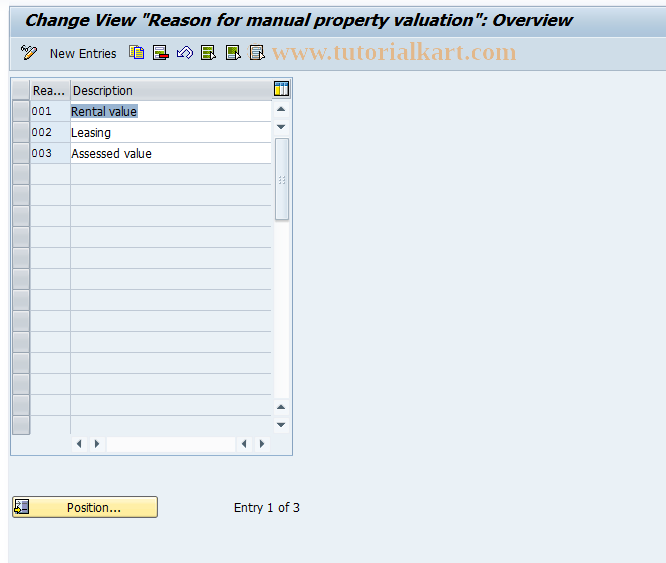Edit the Leasing description field
Viewport: 666px width, 563px height.
pos(171,132)
